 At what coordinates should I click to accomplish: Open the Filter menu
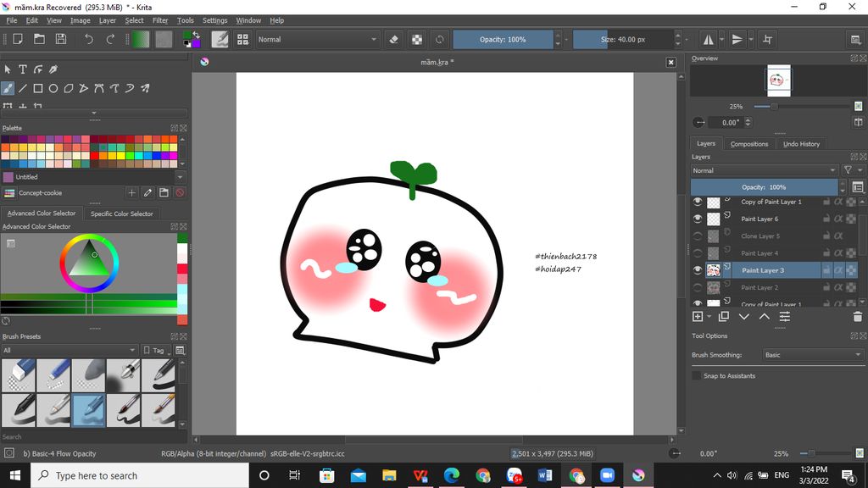click(160, 20)
